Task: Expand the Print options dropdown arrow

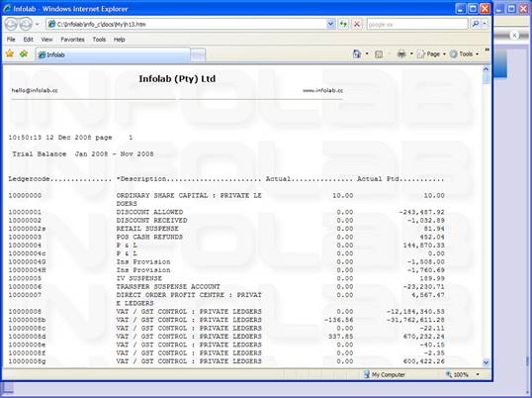Action: tap(411, 54)
